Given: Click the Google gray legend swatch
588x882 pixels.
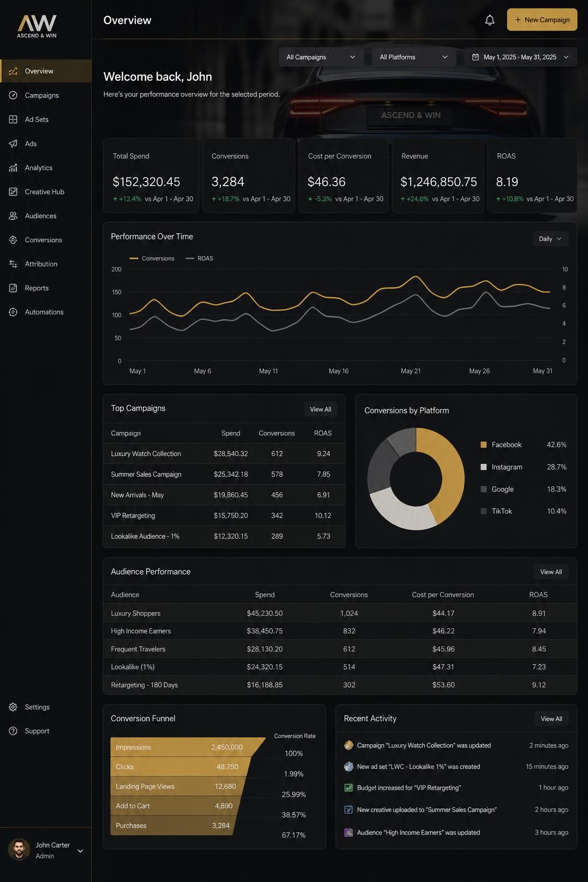Looking at the screenshot, I should pyautogui.click(x=483, y=489).
